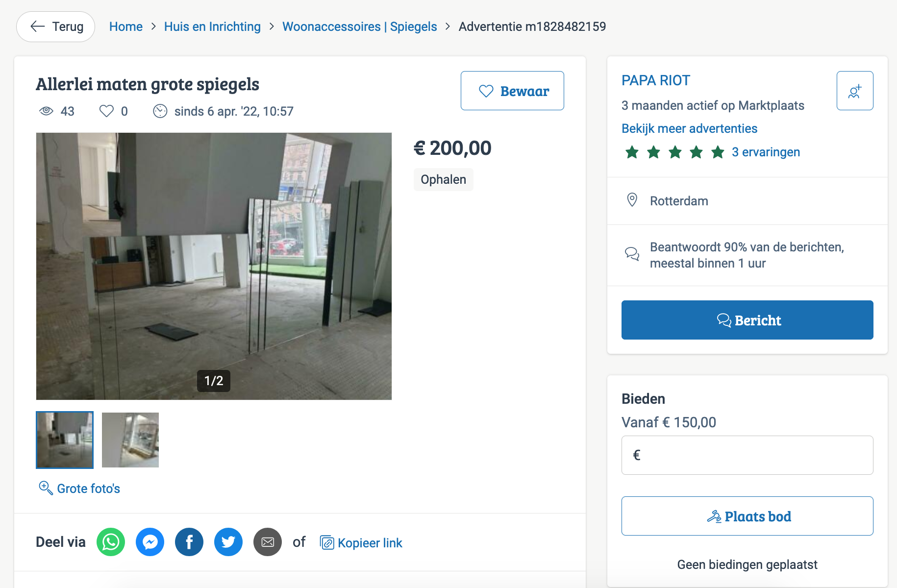Open Bekijk meer advertenties link
897x588 pixels.
(x=689, y=128)
